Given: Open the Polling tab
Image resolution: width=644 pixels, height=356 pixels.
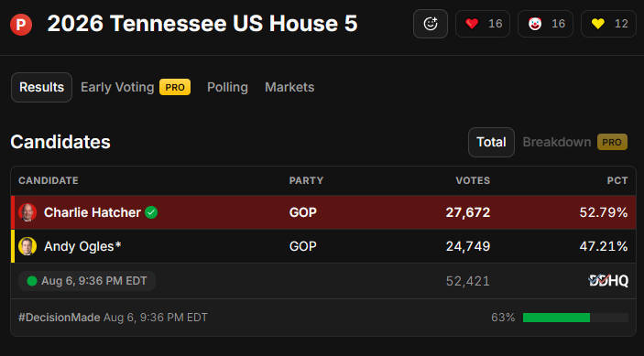Looking at the screenshot, I should (227, 87).
